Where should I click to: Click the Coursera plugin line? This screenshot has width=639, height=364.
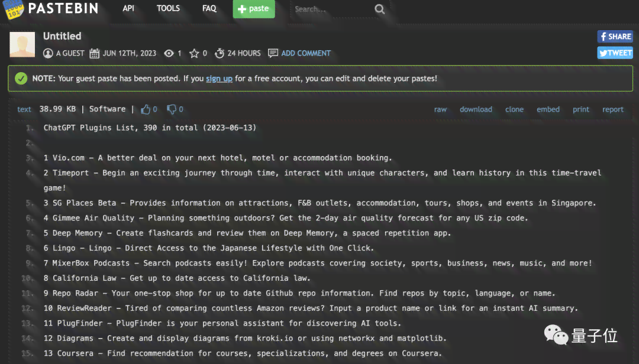(243, 354)
